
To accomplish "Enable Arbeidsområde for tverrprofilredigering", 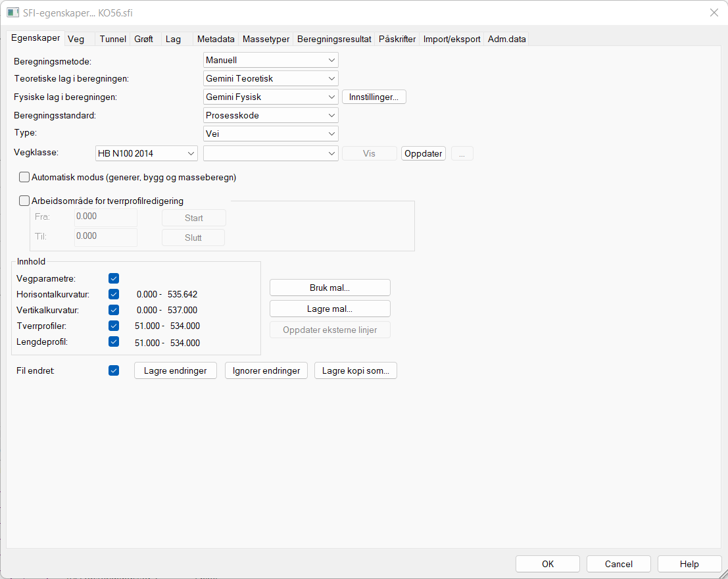I will (x=24, y=201).
